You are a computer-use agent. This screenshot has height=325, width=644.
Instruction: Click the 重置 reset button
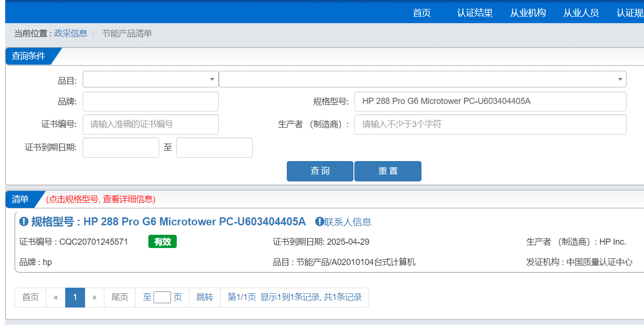tap(388, 171)
